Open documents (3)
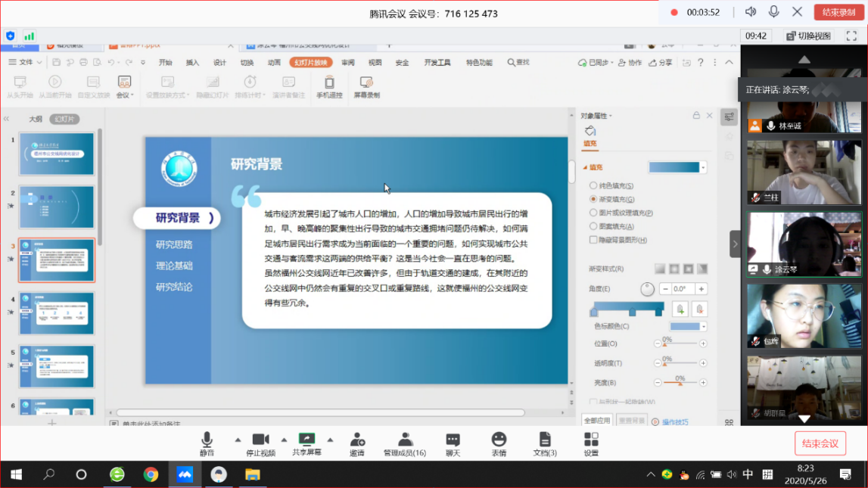This screenshot has height=488, width=868. 545,443
